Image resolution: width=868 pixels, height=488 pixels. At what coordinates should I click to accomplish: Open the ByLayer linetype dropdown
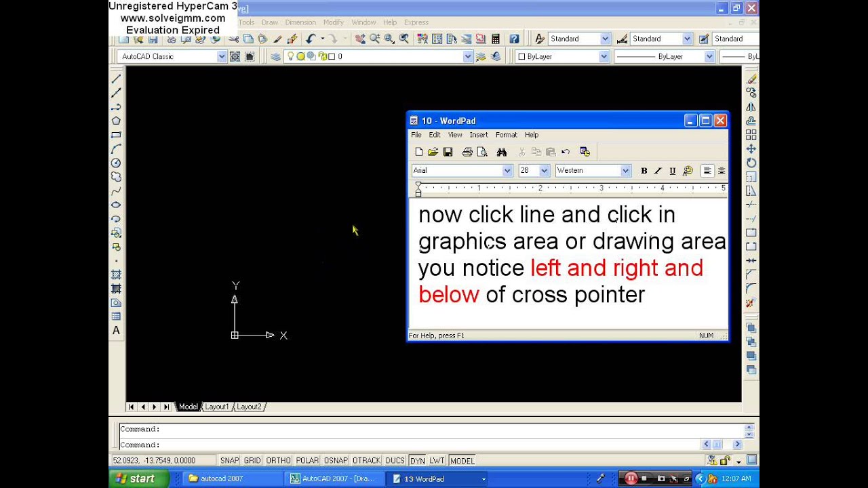click(x=709, y=56)
